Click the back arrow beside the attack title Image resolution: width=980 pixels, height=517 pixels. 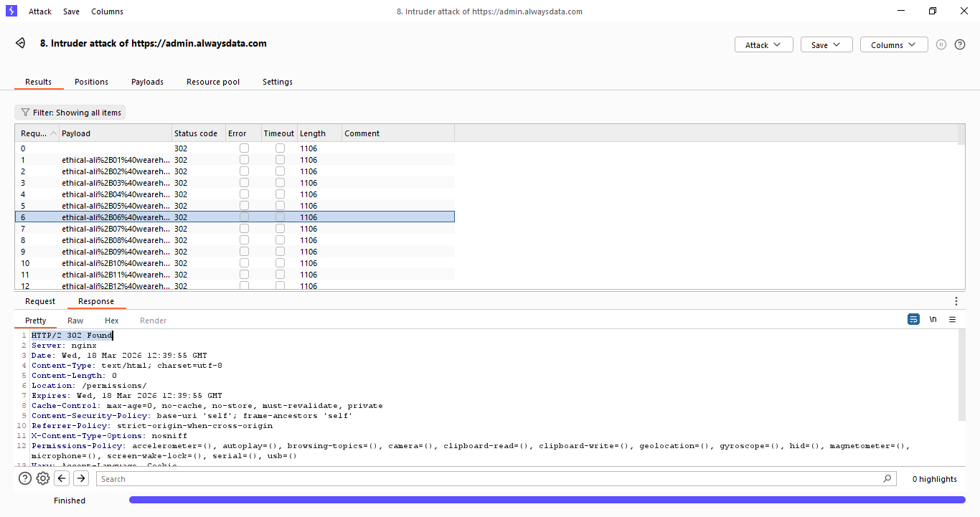pos(21,43)
